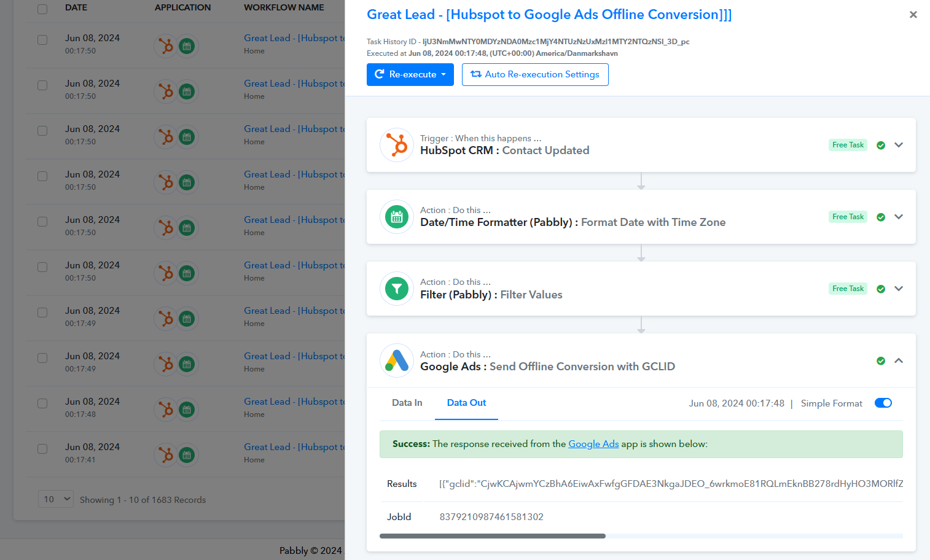Open the workflow link in the 00:17:41 row

coord(294,447)
